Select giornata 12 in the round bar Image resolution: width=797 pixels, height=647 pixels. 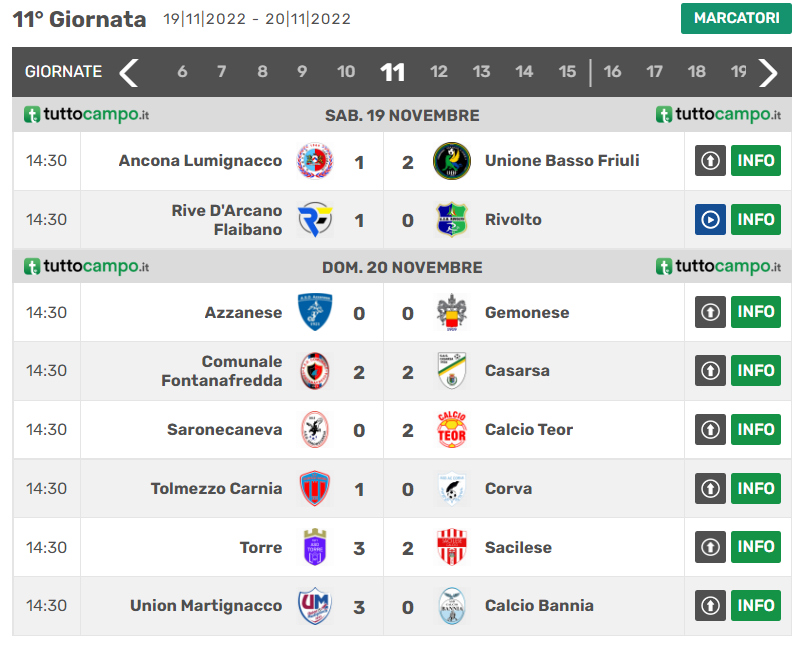click(439, 72)
